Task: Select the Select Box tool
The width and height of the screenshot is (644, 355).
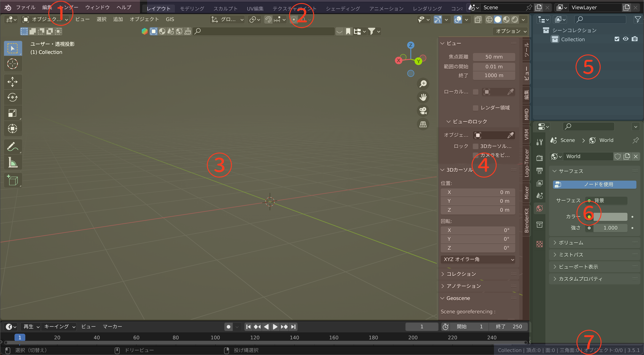Action: click(x=13, y=48)
